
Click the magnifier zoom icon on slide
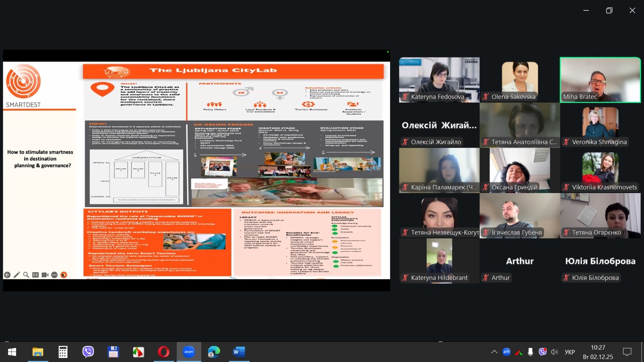tap(26, 275)
